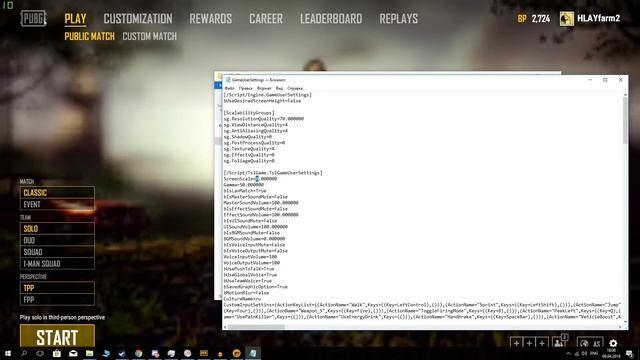Click the bUsePushToTalk=True line
The height and width of the screenshot is (360, 640).
point(249,269)
